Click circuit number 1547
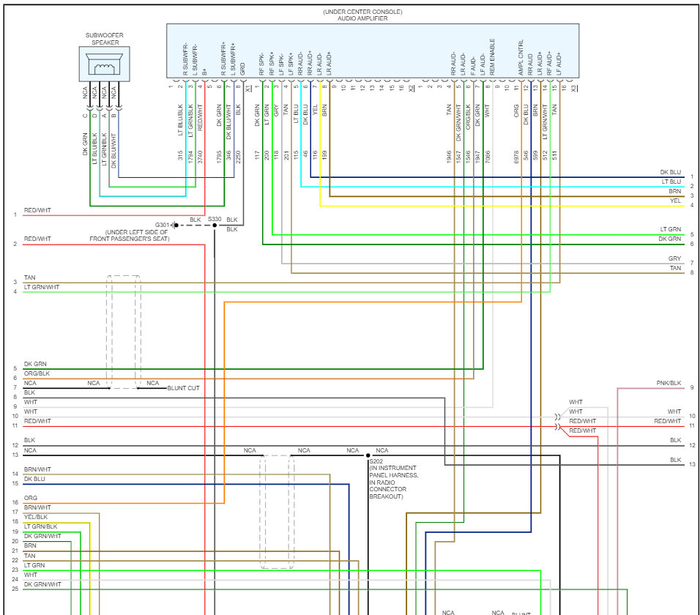 pyautogui.click(x=458, y=156)
